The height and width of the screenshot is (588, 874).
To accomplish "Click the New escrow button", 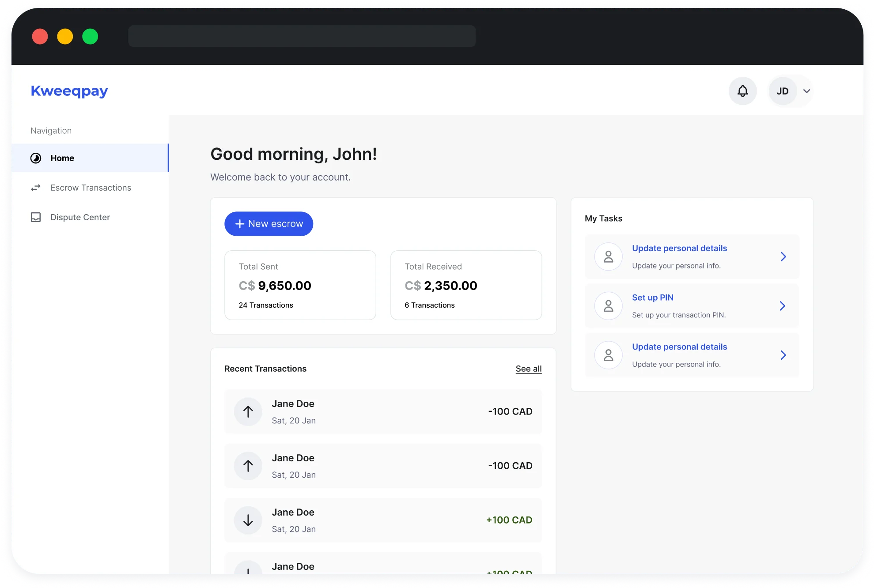I will click(x=269, y=223).
